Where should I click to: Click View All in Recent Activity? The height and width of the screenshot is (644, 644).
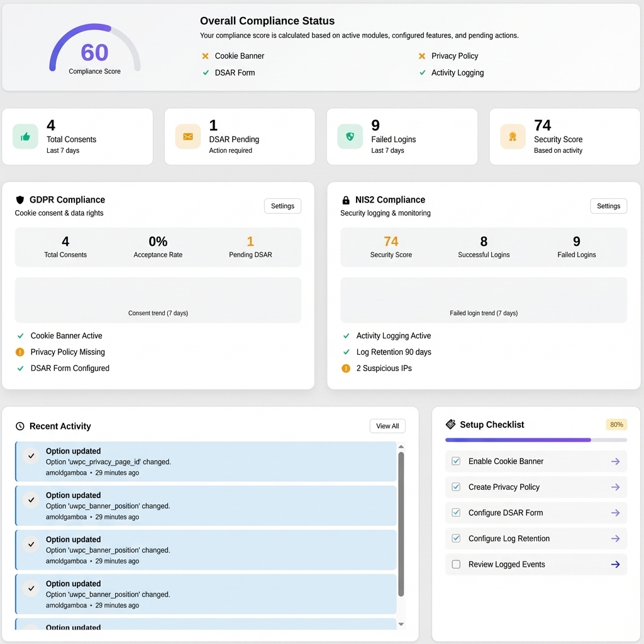387,426
